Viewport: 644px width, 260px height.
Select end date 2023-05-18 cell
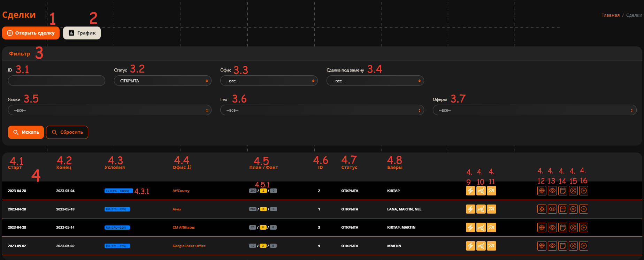click(65, 209)
